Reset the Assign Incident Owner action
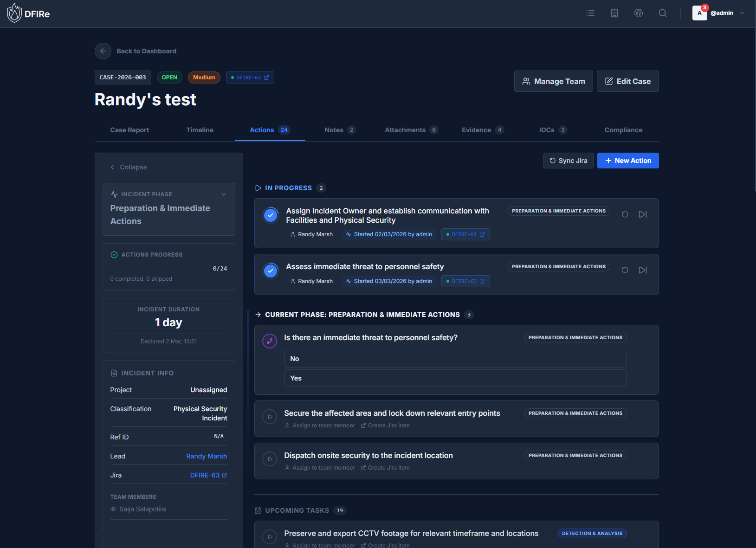 625,214
